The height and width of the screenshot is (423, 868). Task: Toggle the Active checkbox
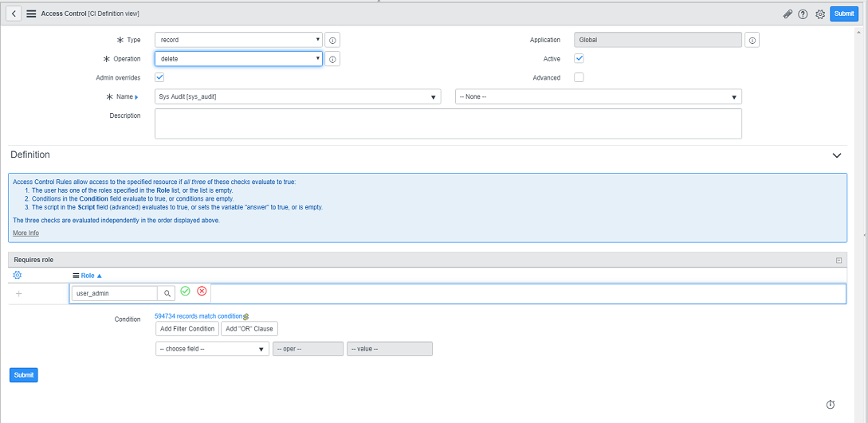pos(579,58)
